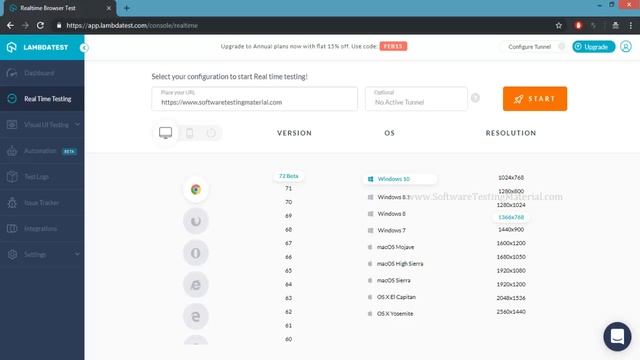Select the Internet Explorer browser icon
Viewport: 640px width, 360px height.
196,284
